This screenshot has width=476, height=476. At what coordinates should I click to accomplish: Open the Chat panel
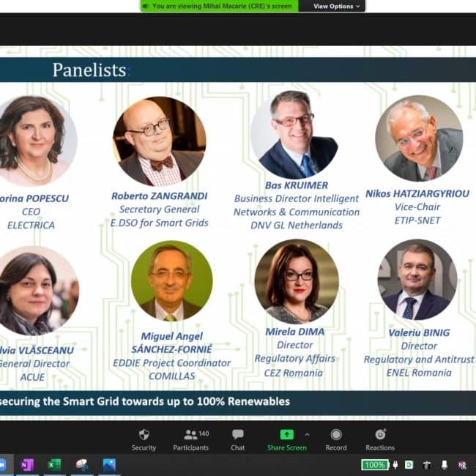[238, 439]
